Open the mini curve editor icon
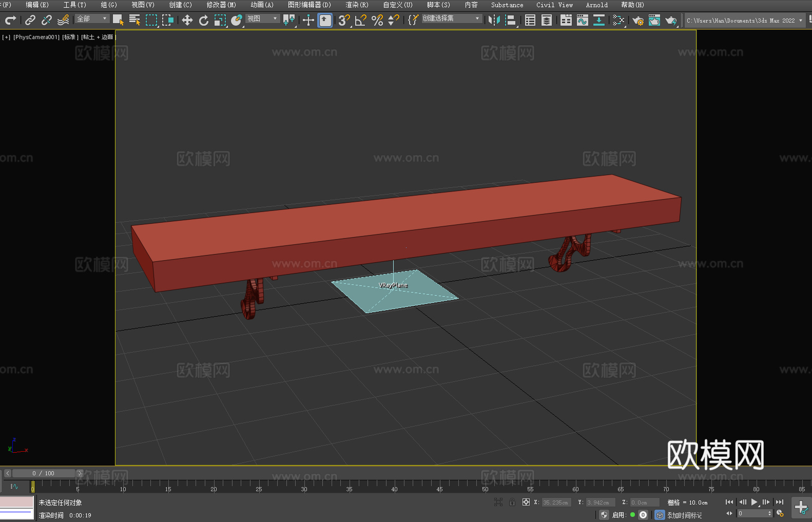This screenshot has height=522, width=812. pyautogui.click(x=14, y=486)
